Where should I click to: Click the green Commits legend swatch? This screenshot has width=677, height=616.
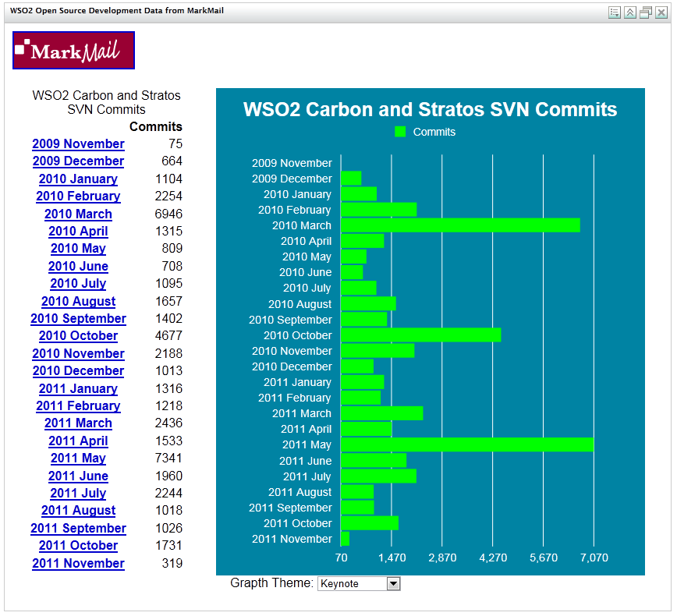(x=400, y=132)
